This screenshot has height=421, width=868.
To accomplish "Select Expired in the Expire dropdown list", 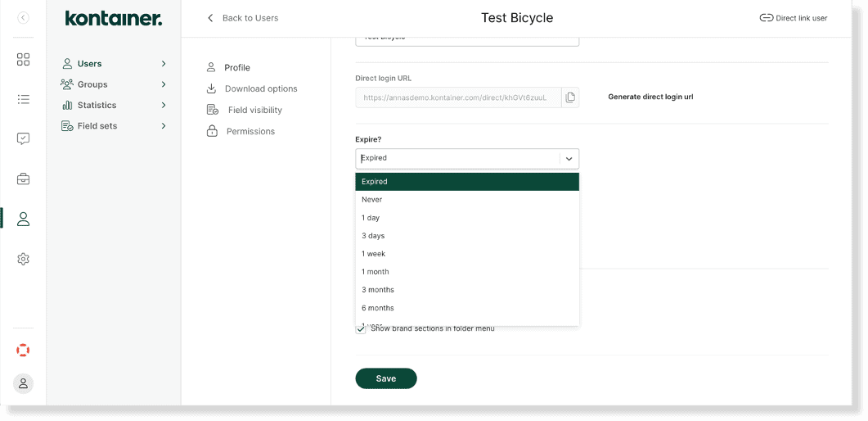I will (x=467, y=182).
